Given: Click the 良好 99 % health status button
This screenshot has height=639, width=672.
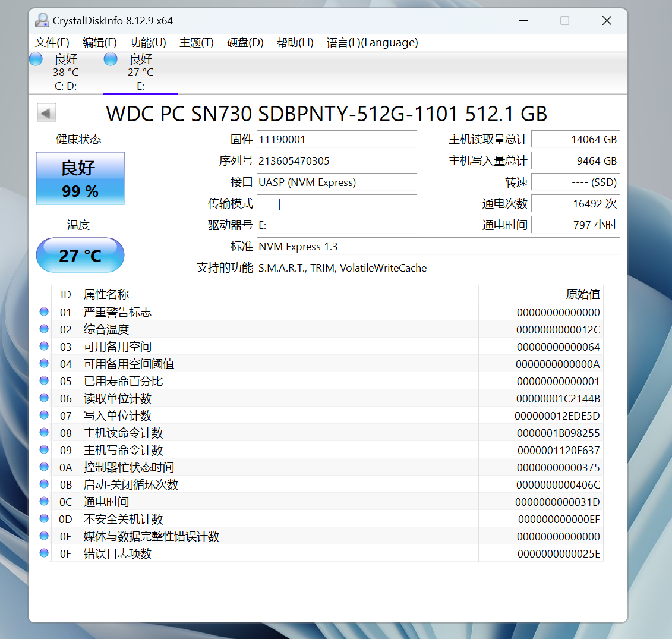Looking at the screenshot, I should point(80,178).
